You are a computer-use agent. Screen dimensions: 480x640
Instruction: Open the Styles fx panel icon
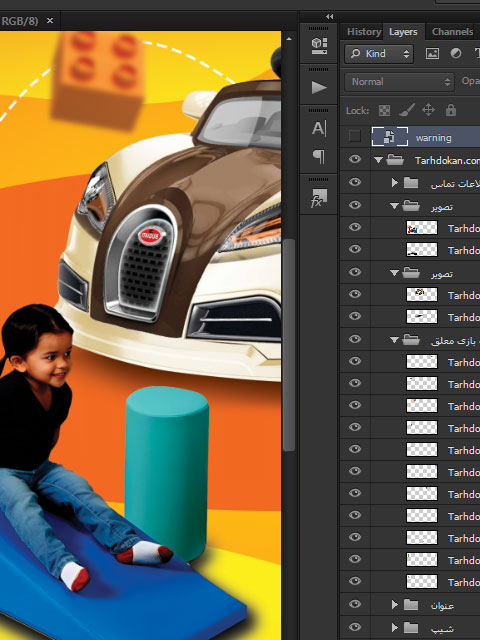click(318, 198)
